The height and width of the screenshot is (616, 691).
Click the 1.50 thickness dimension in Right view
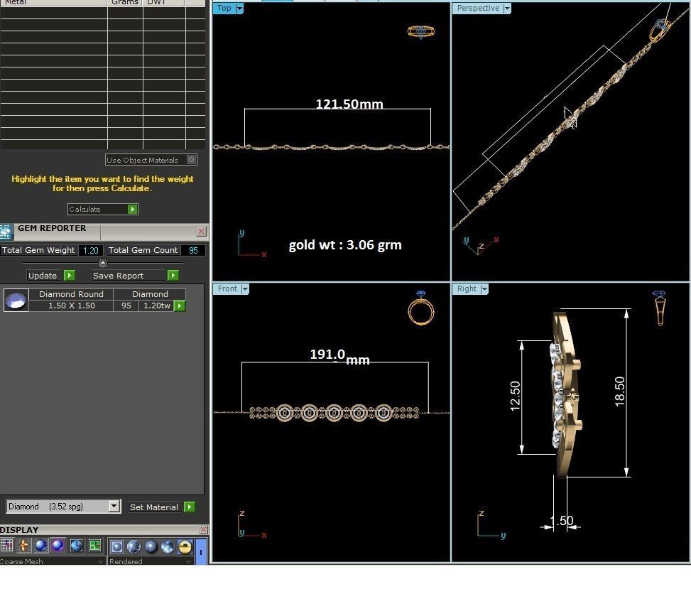(x=562, y=521)
